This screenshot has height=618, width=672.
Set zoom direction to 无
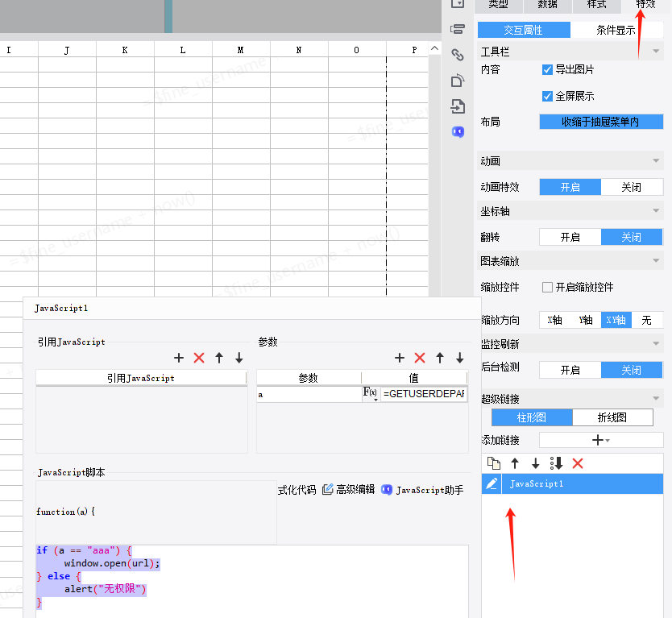pos(647,320)
